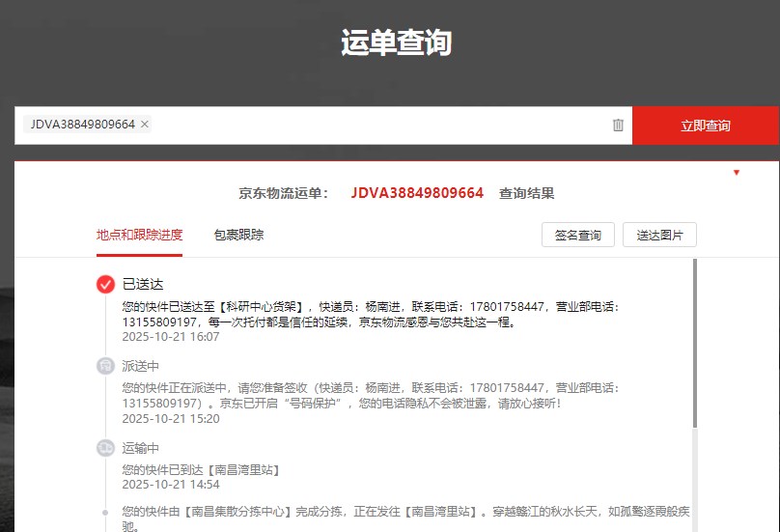
Task: Click the trash icon to clear waybill numbers
Action: (x=618, y=126)
